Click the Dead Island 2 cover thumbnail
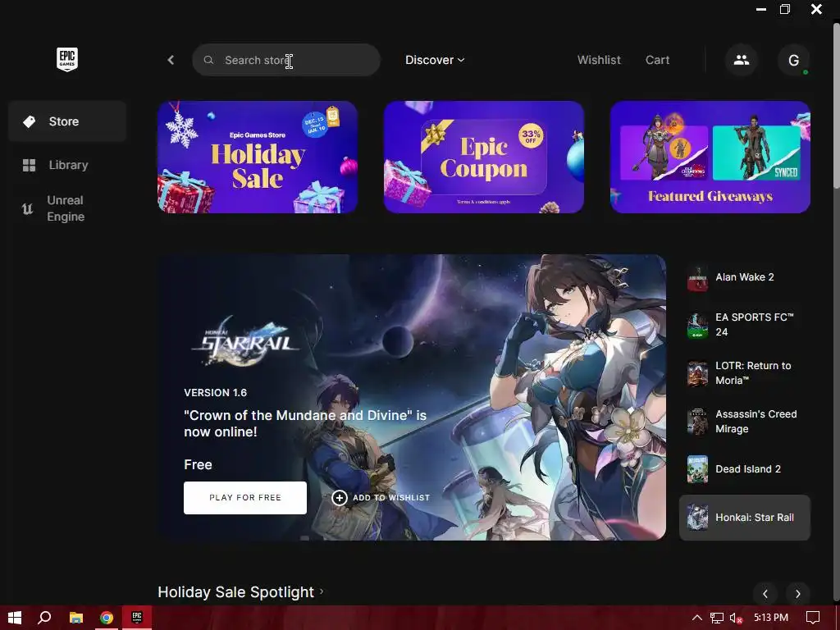This screenshot has height=630, width=840. pos(697,469)
